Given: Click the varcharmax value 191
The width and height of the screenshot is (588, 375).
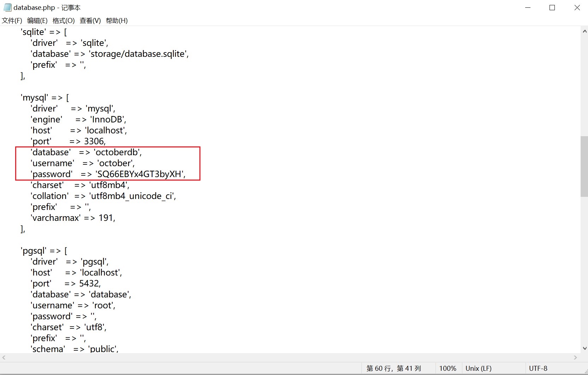Looking at the screenshot, I should (x=107, y=218).
